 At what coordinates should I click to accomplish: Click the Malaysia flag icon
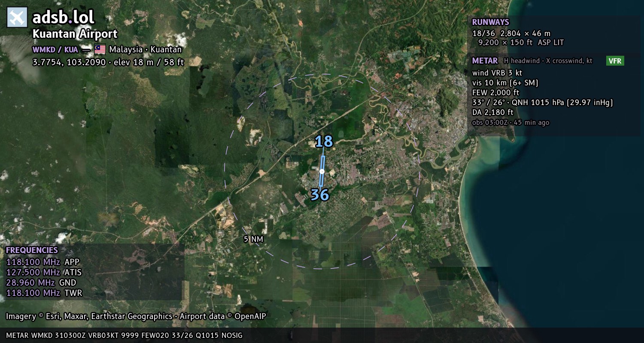(100, 50)
